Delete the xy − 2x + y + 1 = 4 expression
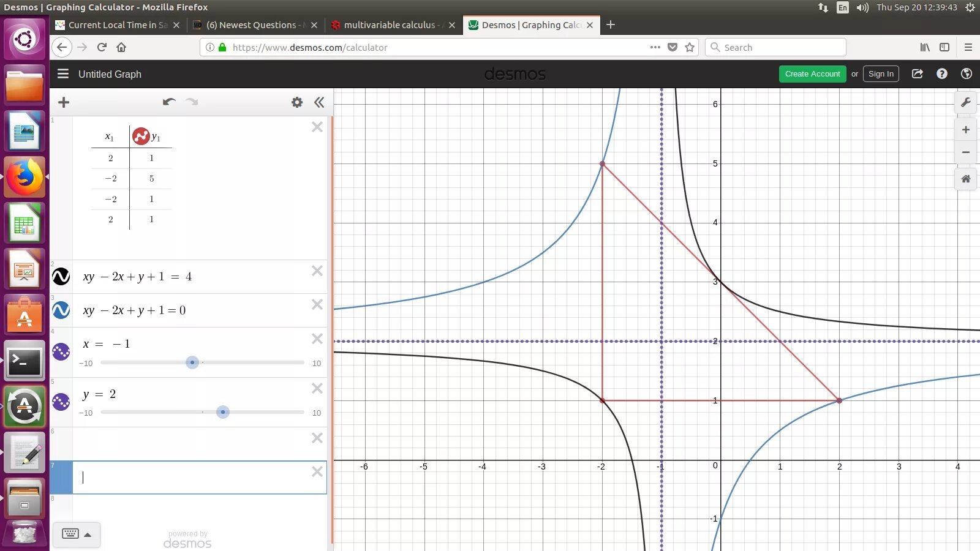The width and height of the screenshot is (980, 551). [317, 271]
